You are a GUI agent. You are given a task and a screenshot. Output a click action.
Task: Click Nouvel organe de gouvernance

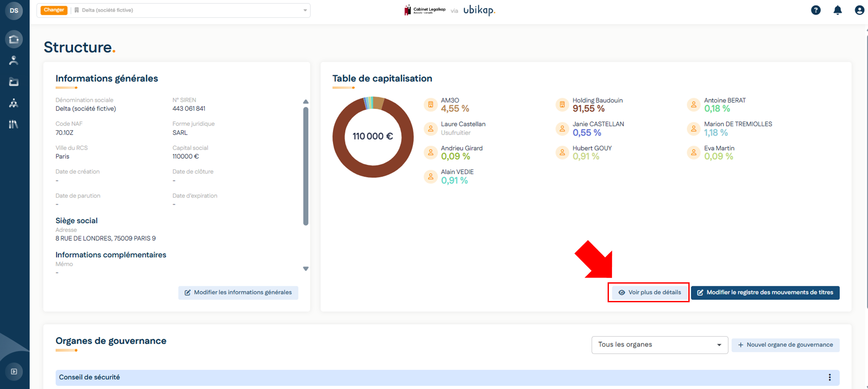786,345
